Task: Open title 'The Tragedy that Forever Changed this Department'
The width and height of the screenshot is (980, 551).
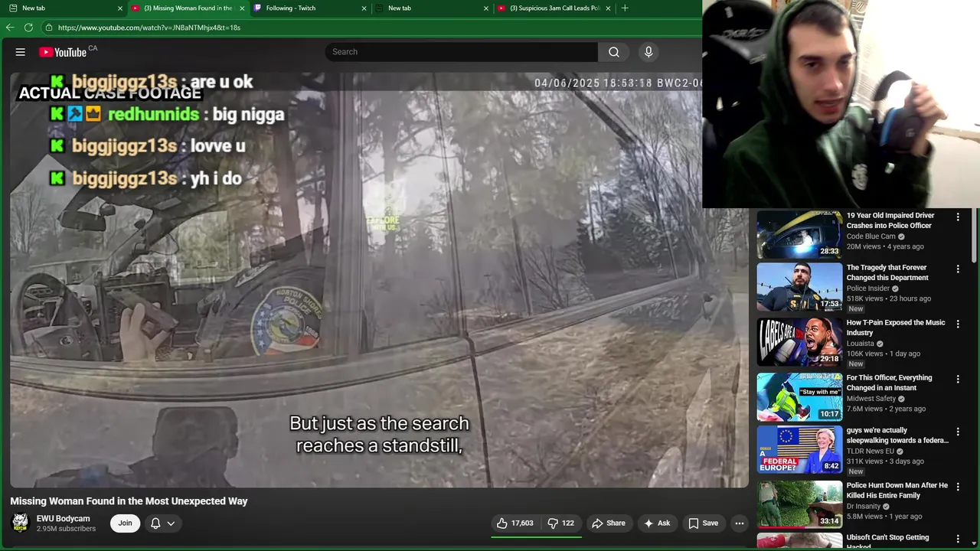Action: tap(887, 272)
